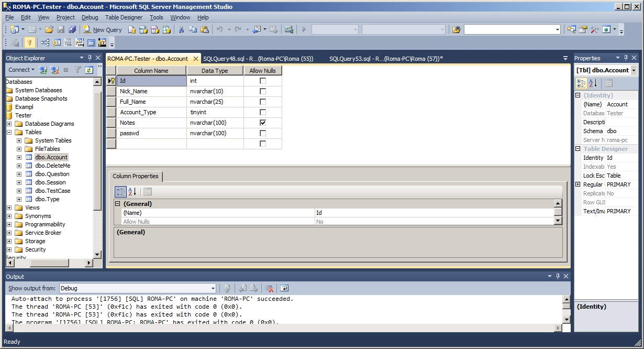Screen dimensions: 644x349
Task: Click the Column Name header
Action: click(151, 70)
